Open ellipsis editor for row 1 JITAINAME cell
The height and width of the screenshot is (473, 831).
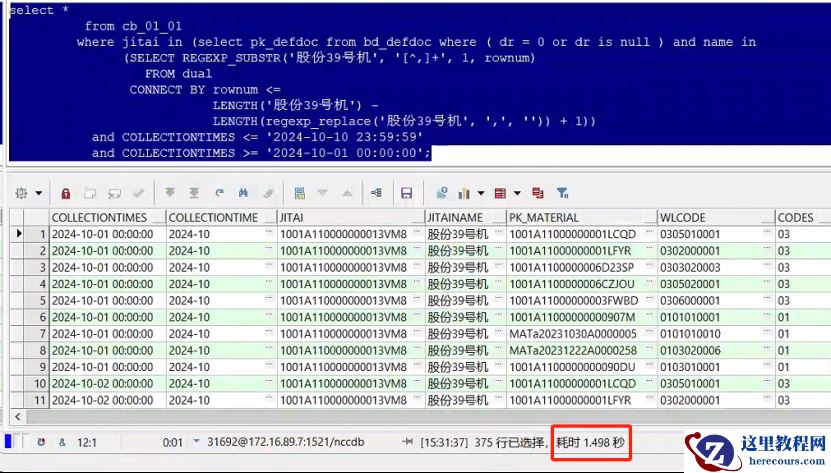pos(499,232)
